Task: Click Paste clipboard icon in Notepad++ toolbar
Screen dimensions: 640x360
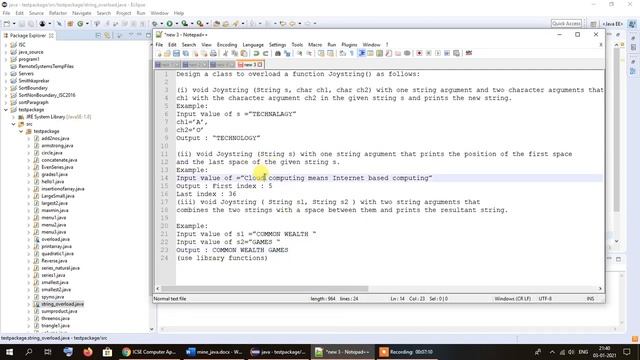Action: click(244, 53)
